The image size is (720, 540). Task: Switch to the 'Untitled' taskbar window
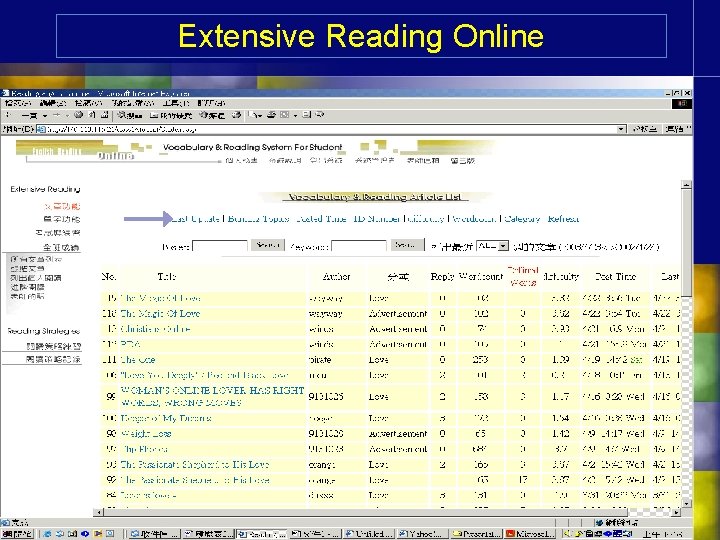(369, 534)
